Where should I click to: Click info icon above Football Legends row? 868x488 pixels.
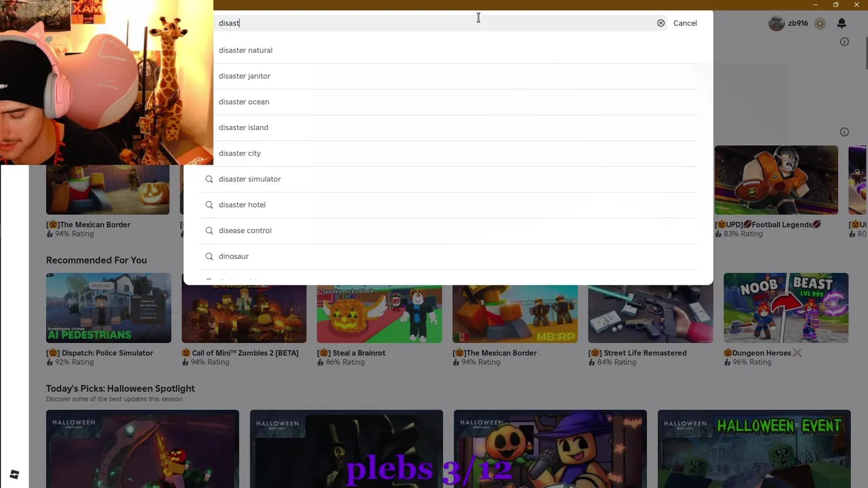tap(844, 131)
